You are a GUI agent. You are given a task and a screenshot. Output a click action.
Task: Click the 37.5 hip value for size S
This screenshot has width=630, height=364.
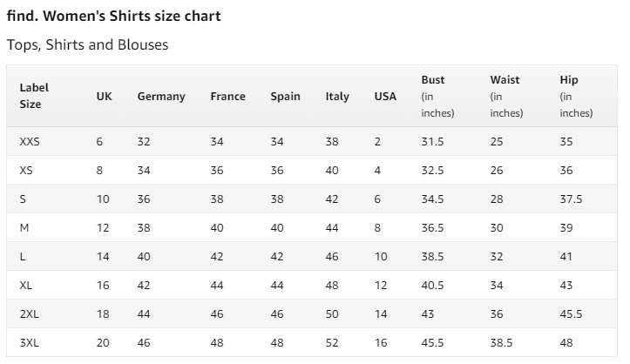click(571, 199)
